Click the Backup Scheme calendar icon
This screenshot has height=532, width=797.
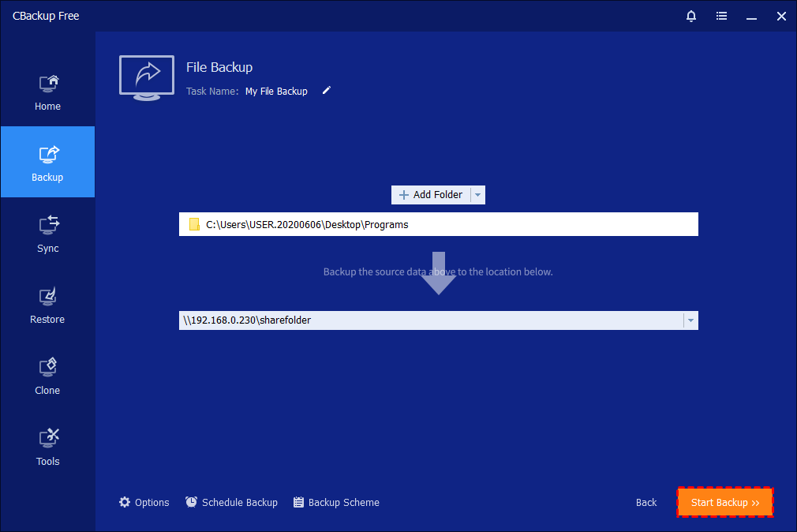[298, 502]
